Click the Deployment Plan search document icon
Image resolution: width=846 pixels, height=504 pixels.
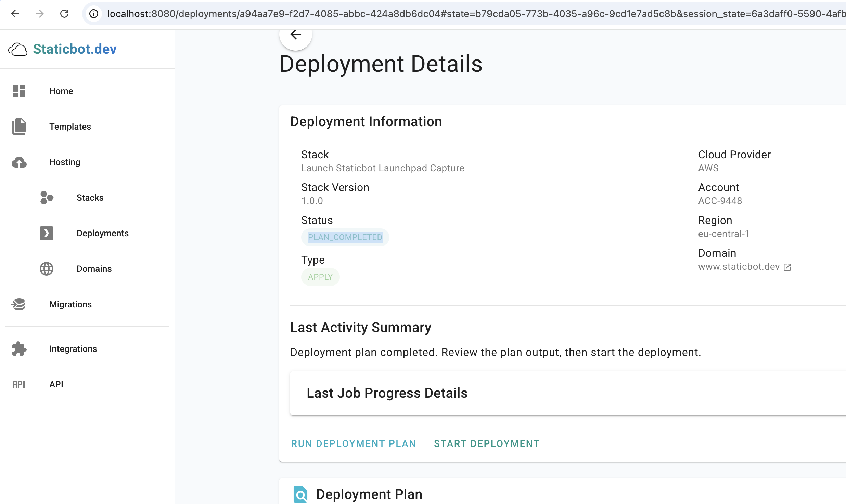(x=300, y=494)
